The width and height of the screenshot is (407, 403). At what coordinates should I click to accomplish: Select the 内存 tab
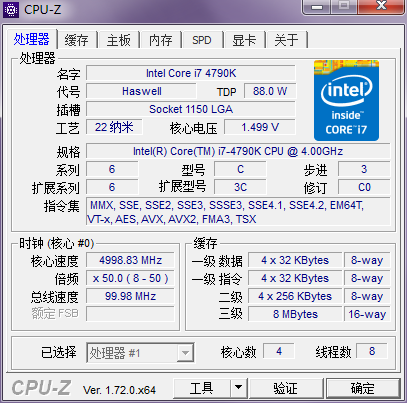tap(160, 40)
